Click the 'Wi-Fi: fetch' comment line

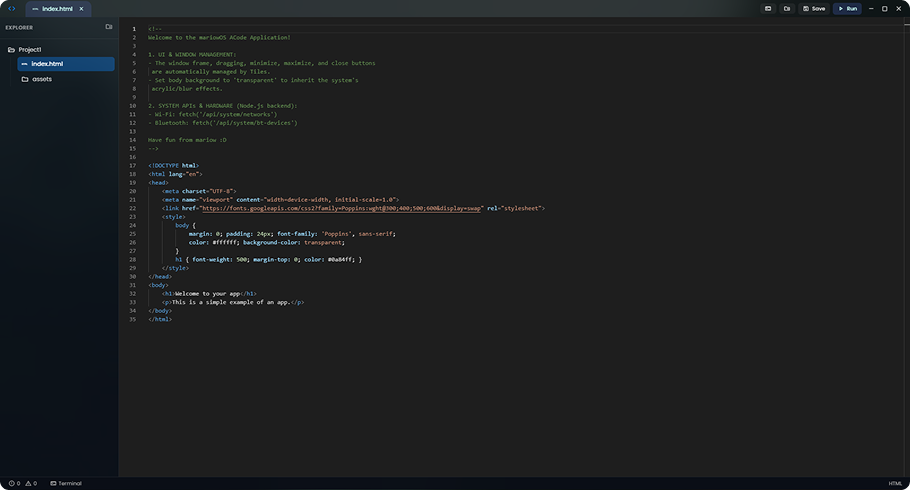point(212,114)
